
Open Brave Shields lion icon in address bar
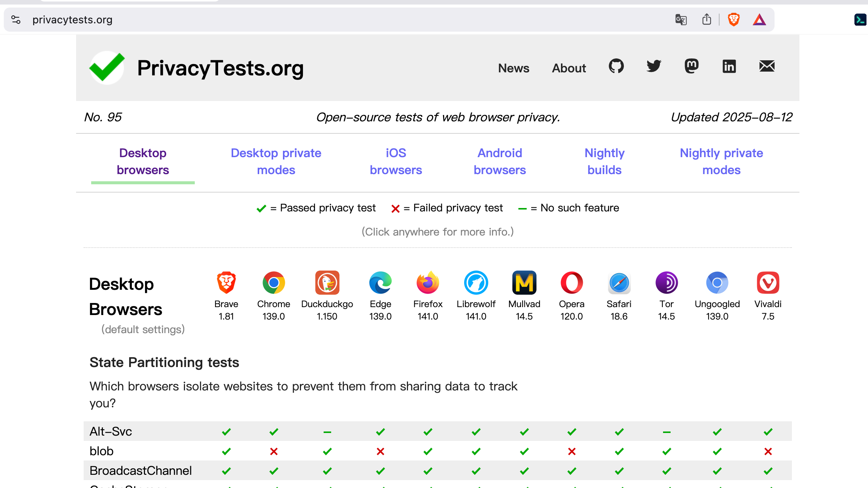pyautogui.click(x=734, y=20)
